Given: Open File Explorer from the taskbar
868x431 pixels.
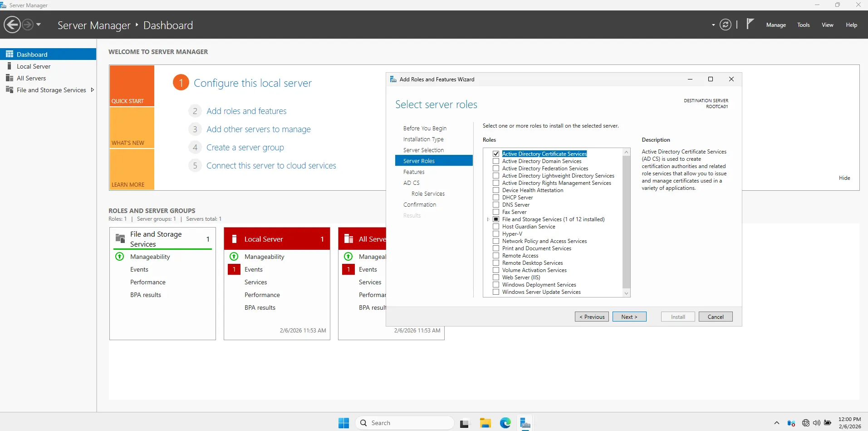Looking at the screenshot, I should click(x=485, y=423).
